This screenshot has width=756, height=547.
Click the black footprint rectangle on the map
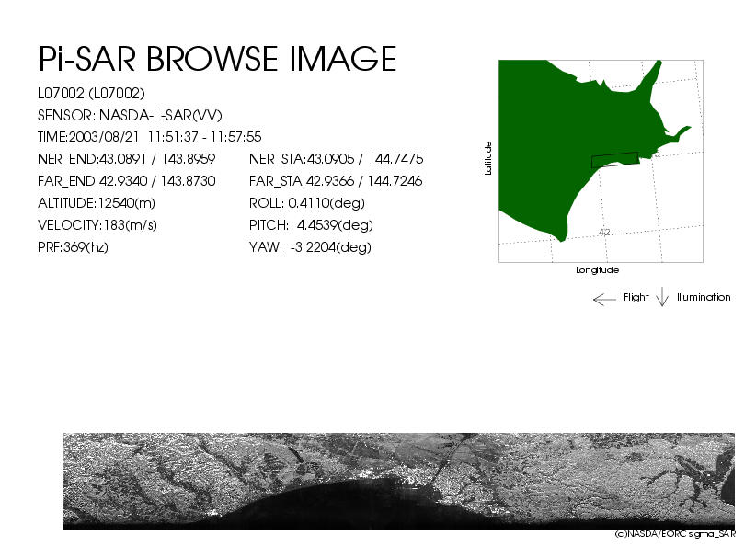coord(614,160)
